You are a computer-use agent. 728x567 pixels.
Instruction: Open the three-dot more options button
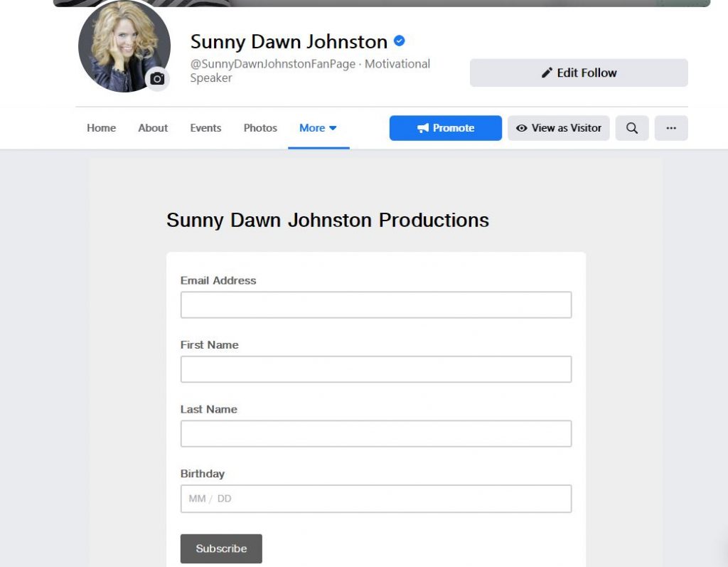click(x=670, y=128)
